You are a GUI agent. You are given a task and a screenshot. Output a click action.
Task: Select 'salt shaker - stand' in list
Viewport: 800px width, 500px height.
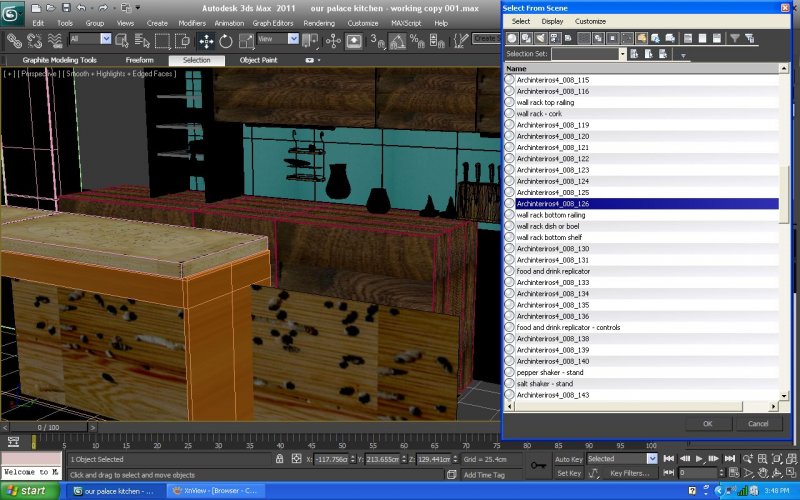[545, 383]
